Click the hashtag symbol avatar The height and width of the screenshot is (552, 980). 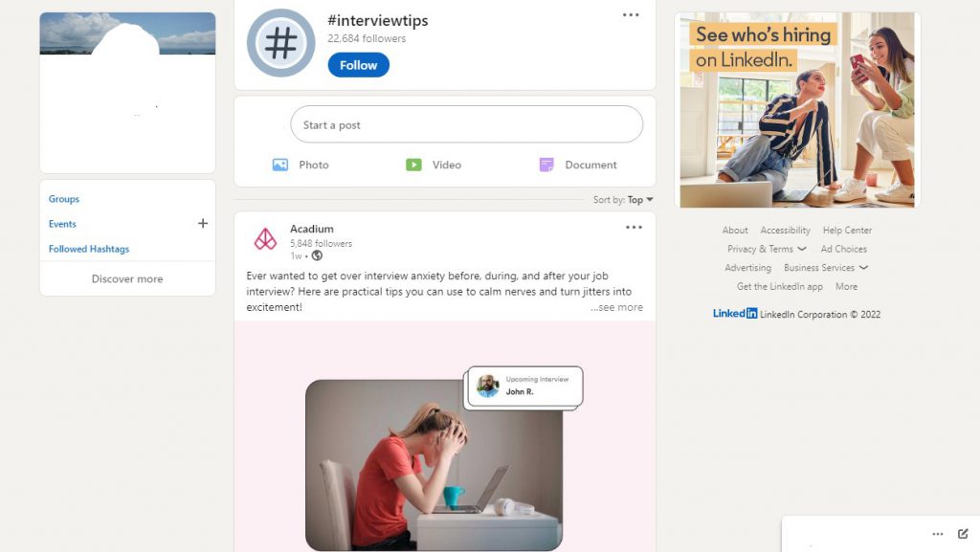[x=280, y=43]
